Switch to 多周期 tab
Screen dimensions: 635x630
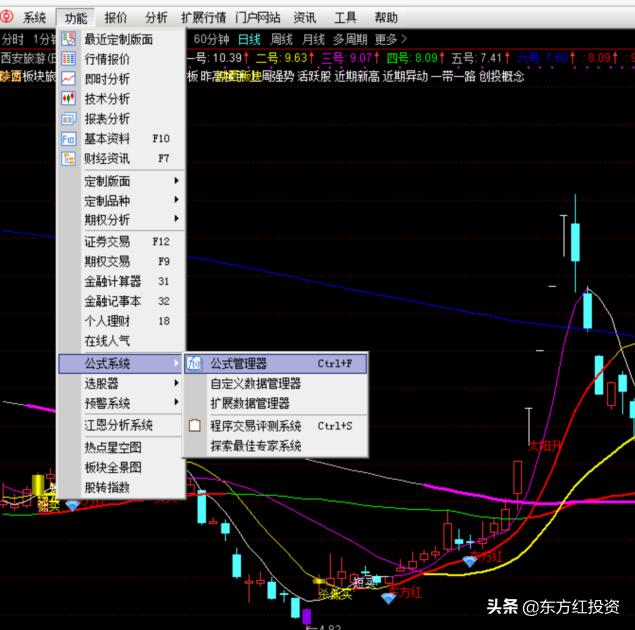(x=350, y=39)
